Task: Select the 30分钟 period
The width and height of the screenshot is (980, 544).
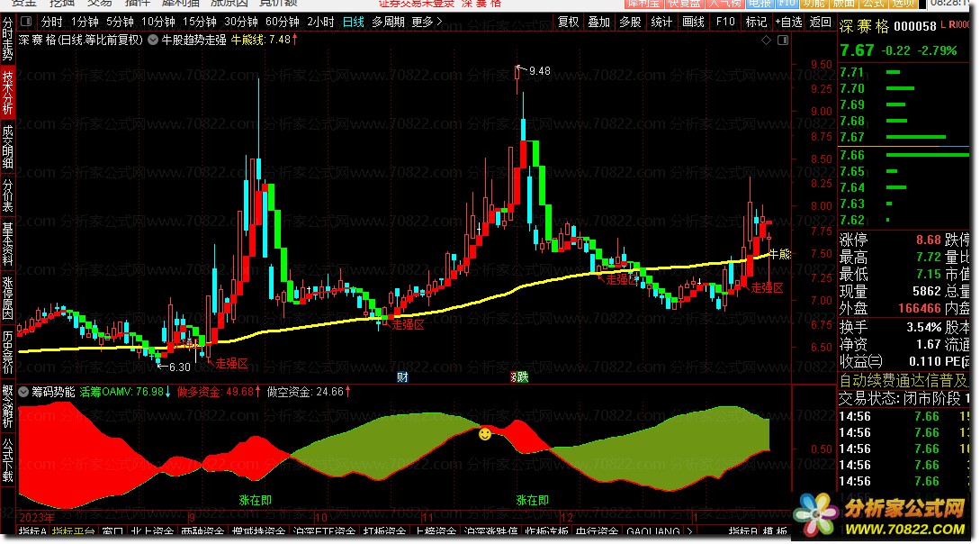Action: coord(240,22)
